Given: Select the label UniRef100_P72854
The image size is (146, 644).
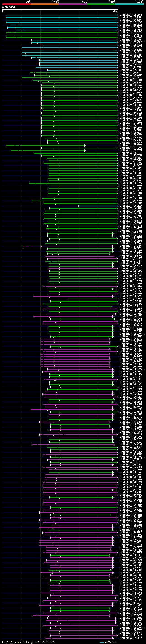Looking at the screenshot, I should pyautogui.click(x=131, y=156).
